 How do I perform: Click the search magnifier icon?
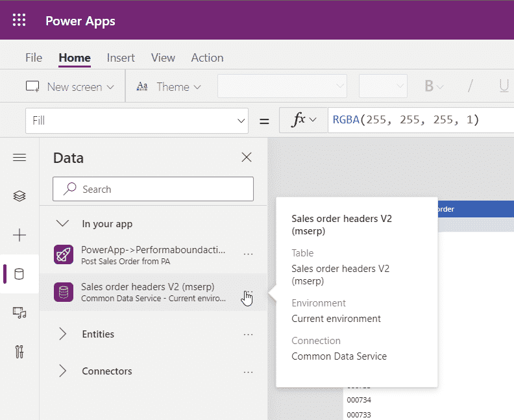[70, 189]
